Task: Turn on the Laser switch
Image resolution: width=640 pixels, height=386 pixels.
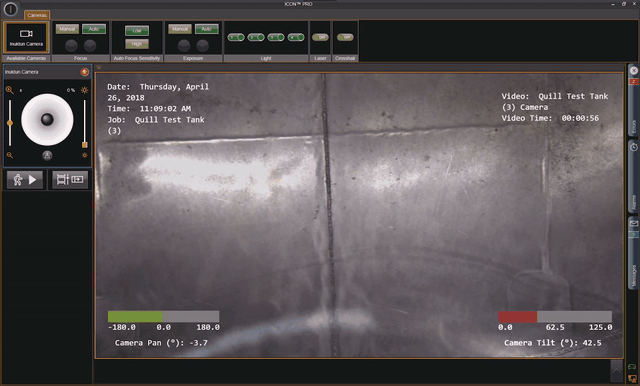Action: 320,37
